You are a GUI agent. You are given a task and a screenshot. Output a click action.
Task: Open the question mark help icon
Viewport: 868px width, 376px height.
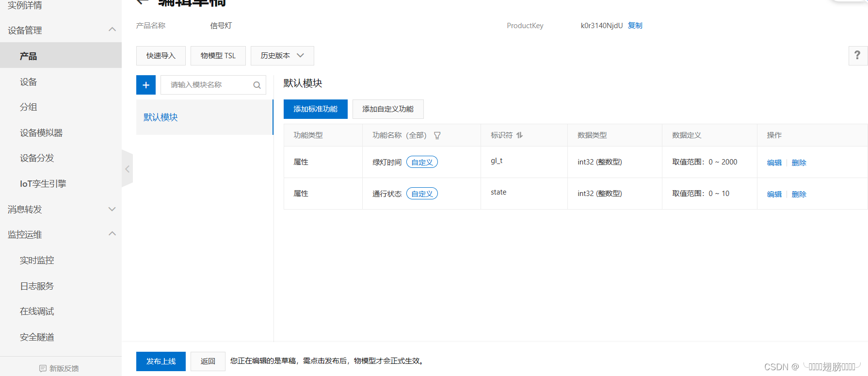coord(857,55)
